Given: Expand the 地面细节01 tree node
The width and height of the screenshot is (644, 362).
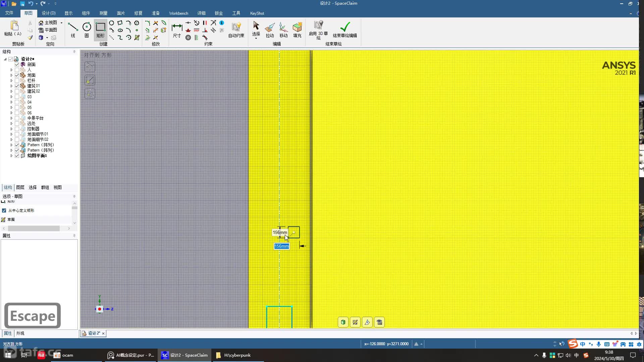Looking at the screenshot, I should [11, 134].
